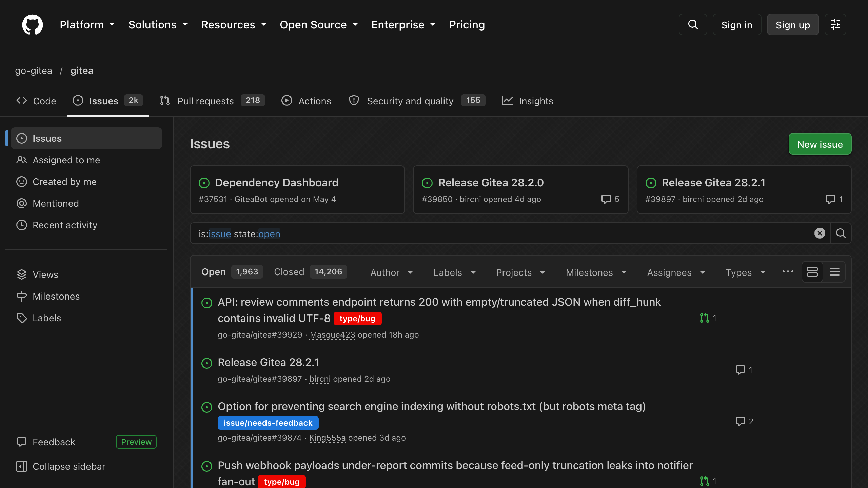Screen dimensions: 868x488
Task: Expand the Open Source menu
Action: [319, 24]
